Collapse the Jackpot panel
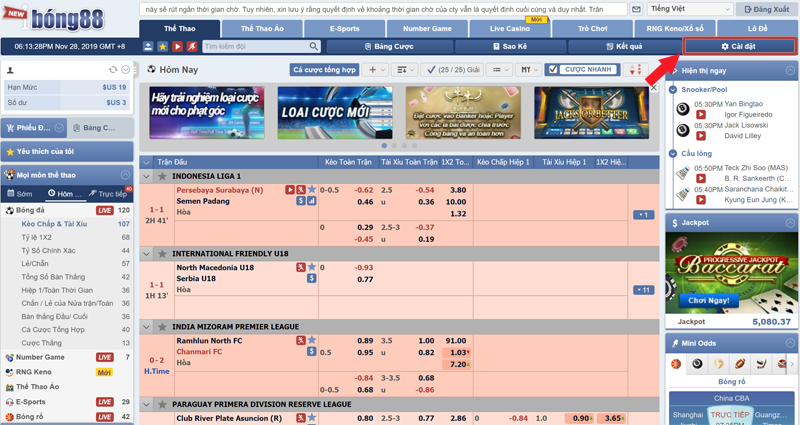Screen dimensions: 800x425 tap(790, 223)
